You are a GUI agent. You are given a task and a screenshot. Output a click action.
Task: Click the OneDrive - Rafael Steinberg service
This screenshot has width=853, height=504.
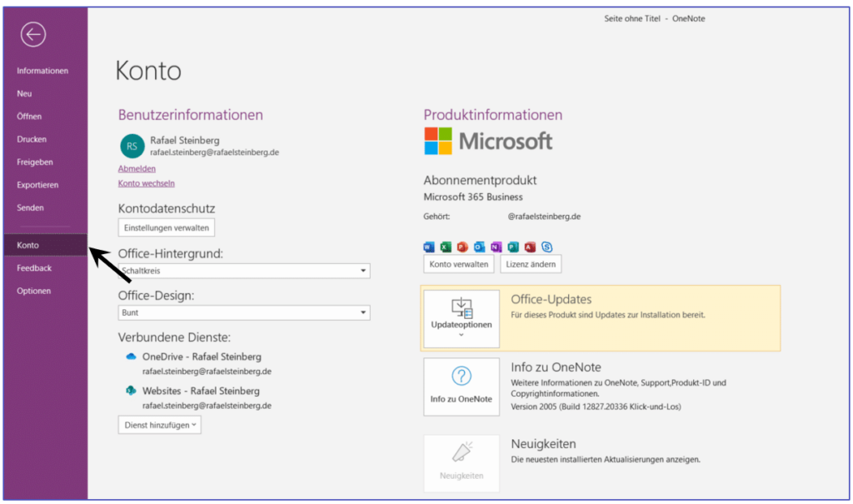click(202, 357)
